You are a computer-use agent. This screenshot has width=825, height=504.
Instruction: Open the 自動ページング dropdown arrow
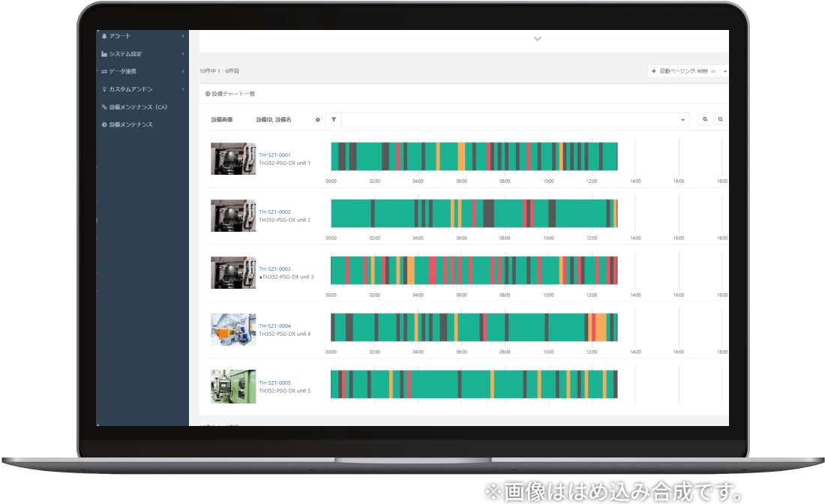(725, 71)
